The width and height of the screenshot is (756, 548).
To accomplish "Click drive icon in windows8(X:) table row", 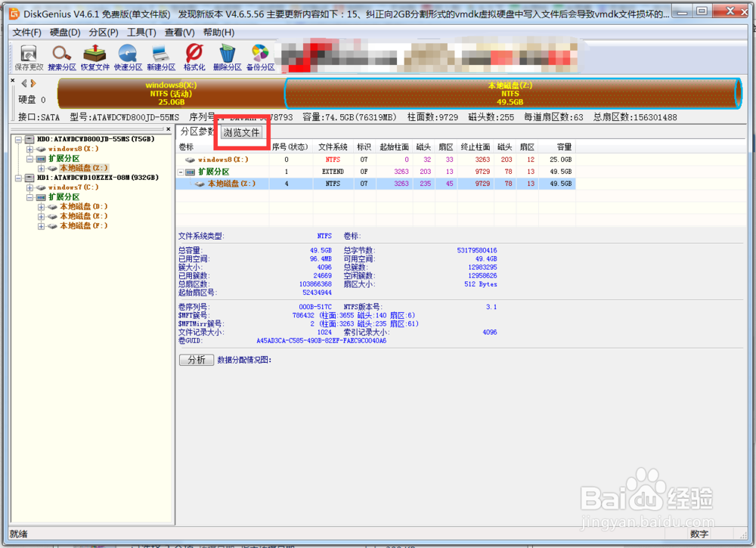I will (x=190, y=159).
